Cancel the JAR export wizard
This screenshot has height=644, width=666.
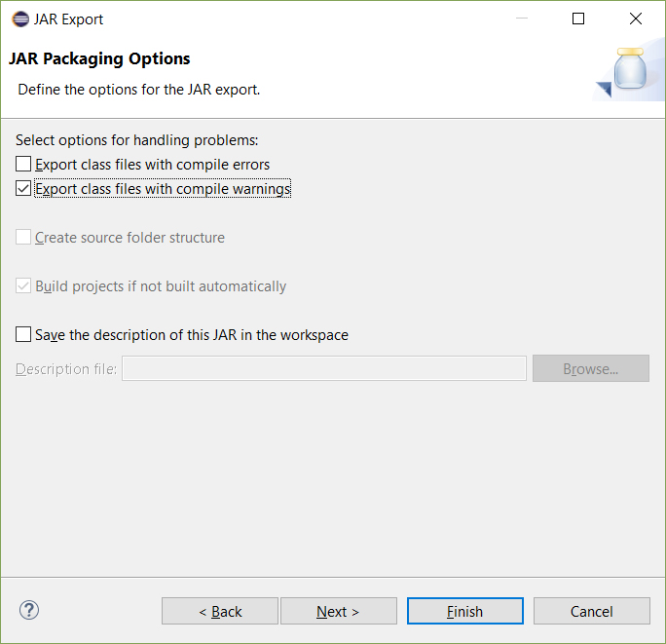tap(591, 611)
